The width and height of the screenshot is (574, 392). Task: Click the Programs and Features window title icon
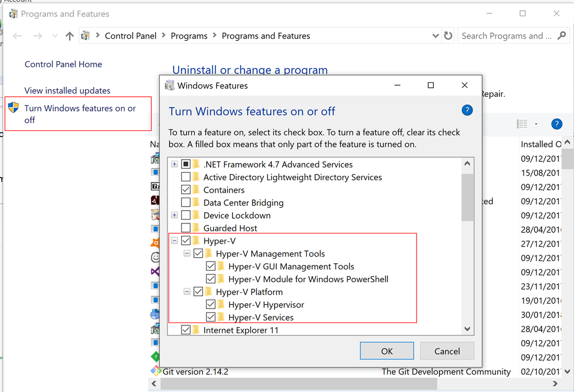click(13, 14)
